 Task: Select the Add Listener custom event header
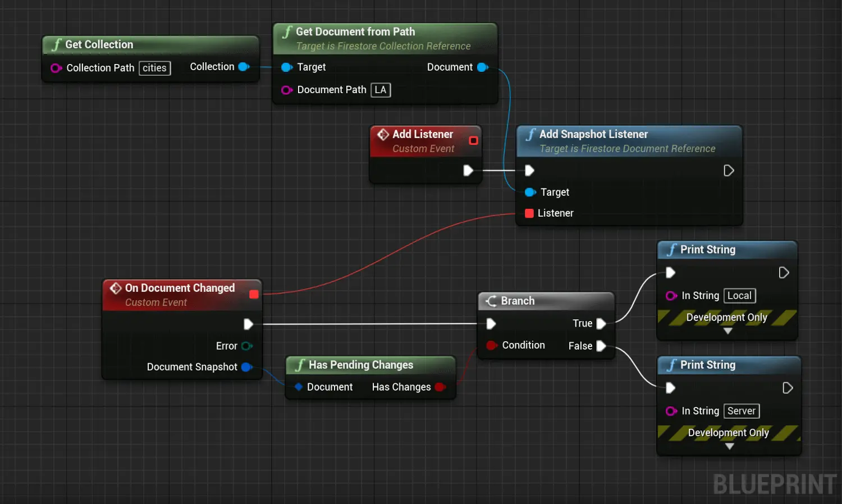point(425,141)
